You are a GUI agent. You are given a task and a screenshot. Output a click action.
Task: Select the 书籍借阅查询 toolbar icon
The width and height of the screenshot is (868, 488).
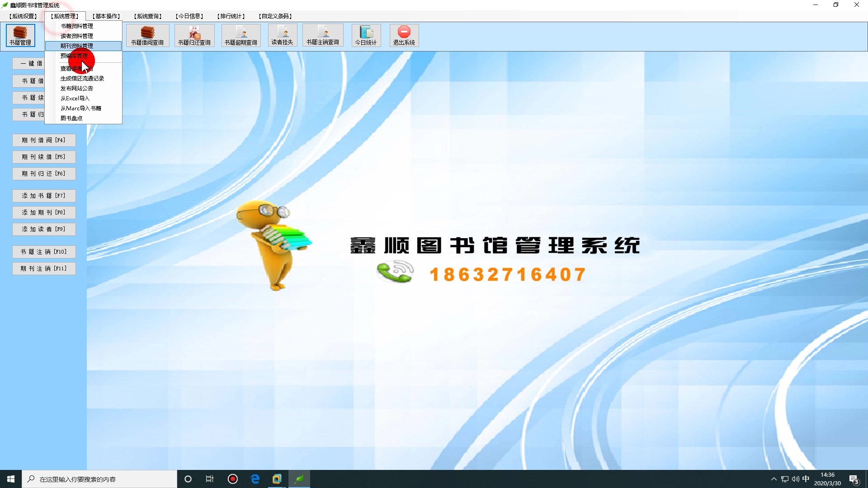pyautogui.click(x=147, y=35)
